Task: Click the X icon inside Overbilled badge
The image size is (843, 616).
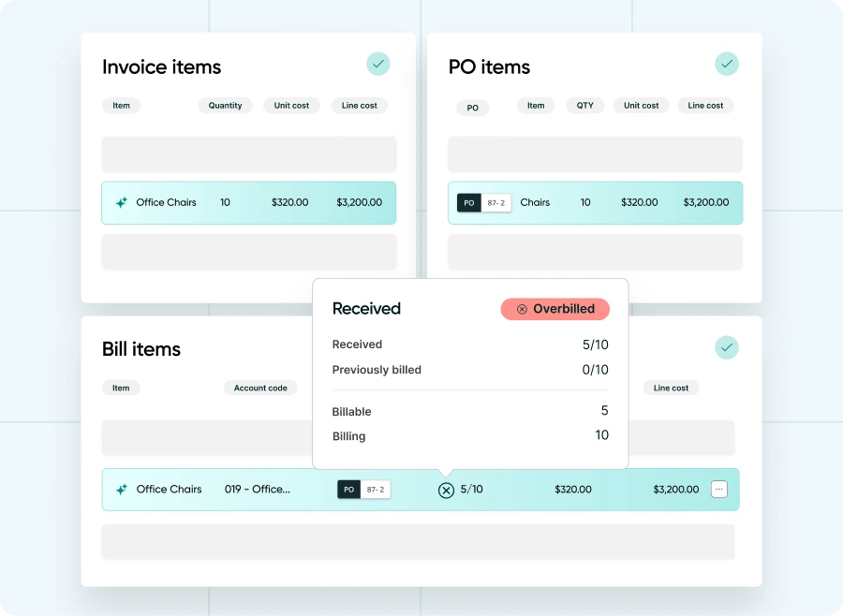Action: tap(522, 309)
